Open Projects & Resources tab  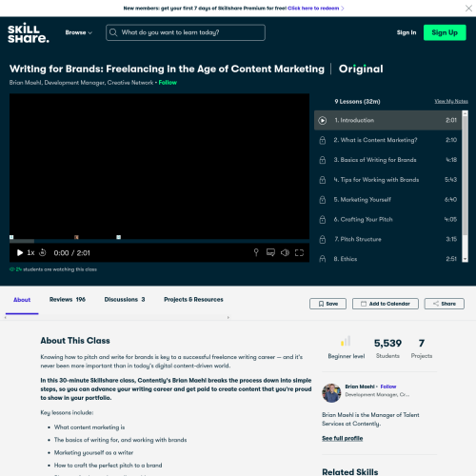tap(193, 299)
